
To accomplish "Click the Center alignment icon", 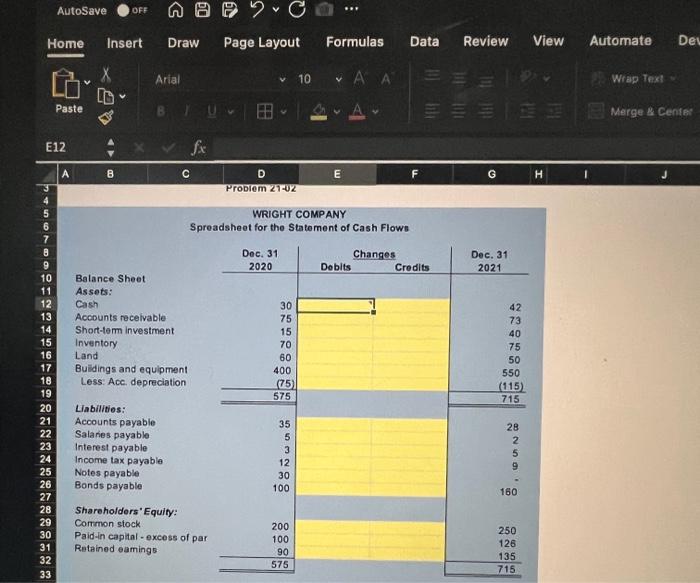I will click(x=459, y=111).
